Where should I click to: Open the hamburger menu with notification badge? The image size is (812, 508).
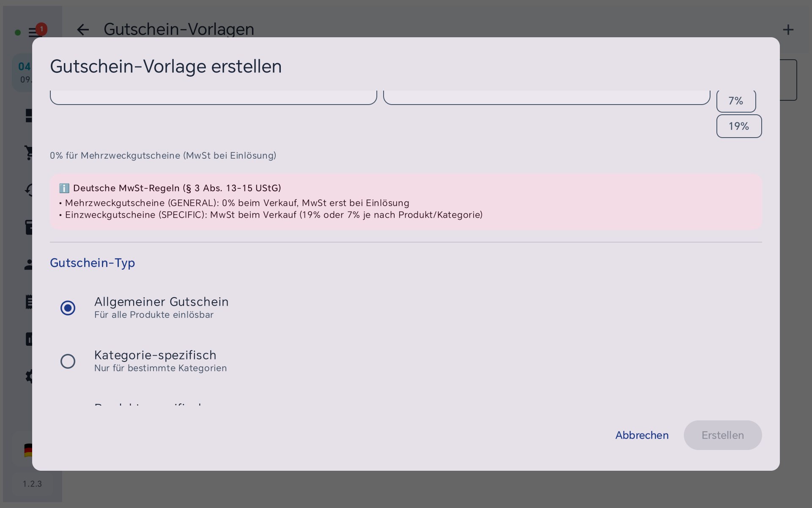click(33, 32)
